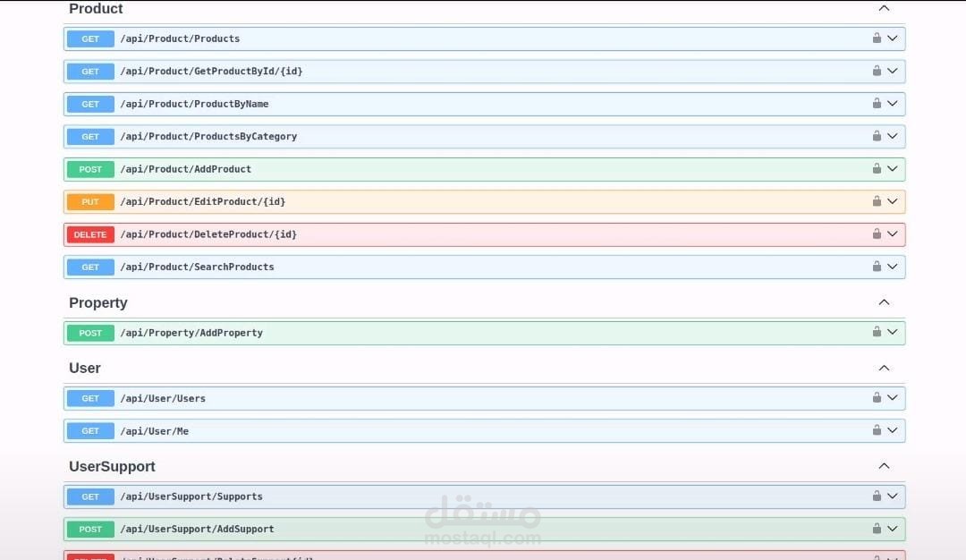
Task: Click the lock icon on GetProductById row
Action: coord(877,71)
